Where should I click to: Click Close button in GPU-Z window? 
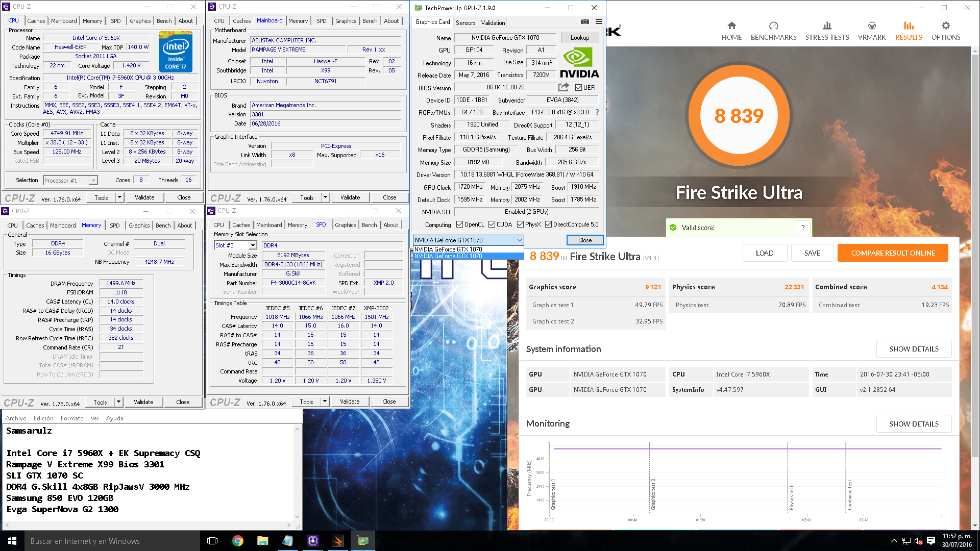(x=585, y=240)
